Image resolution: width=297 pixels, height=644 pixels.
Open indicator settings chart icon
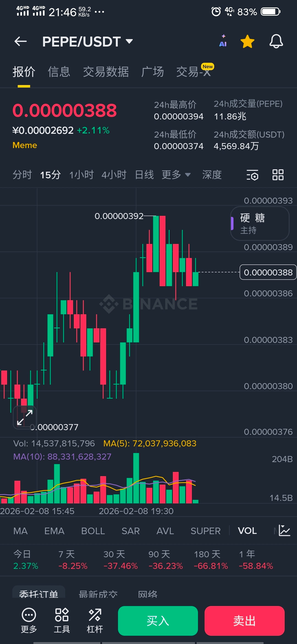(284, 530)
